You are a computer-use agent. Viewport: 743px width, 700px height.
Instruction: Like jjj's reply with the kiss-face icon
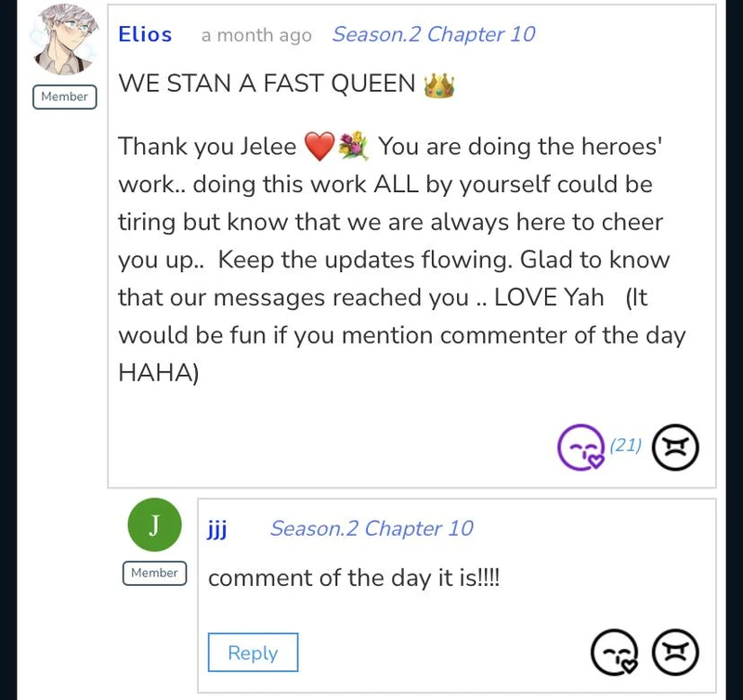click(615, 653)
